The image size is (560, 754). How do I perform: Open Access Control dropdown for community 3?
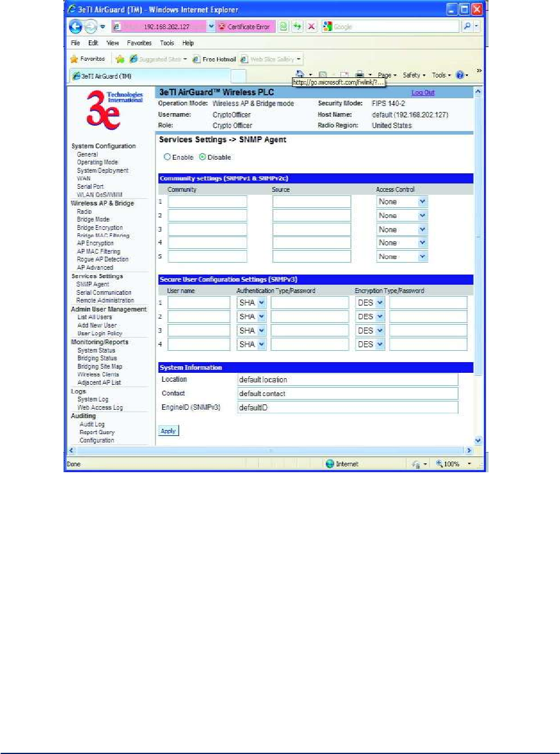(x=402, y=229)
